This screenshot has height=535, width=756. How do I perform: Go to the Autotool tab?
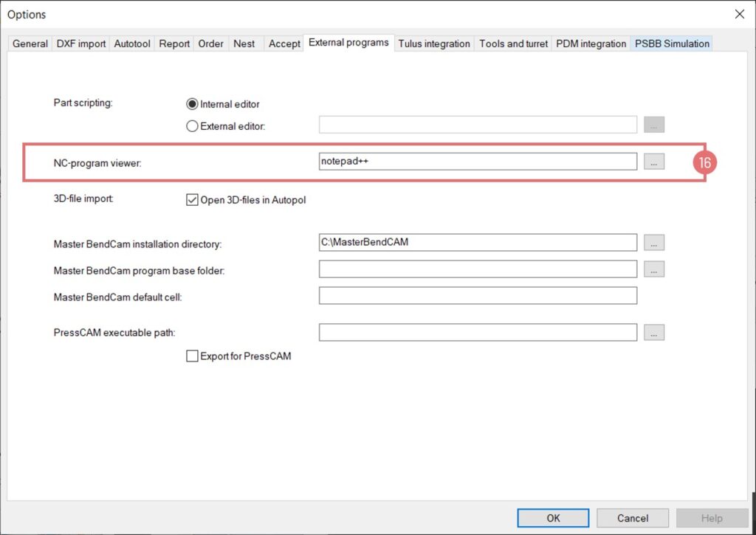click(132, 44)
